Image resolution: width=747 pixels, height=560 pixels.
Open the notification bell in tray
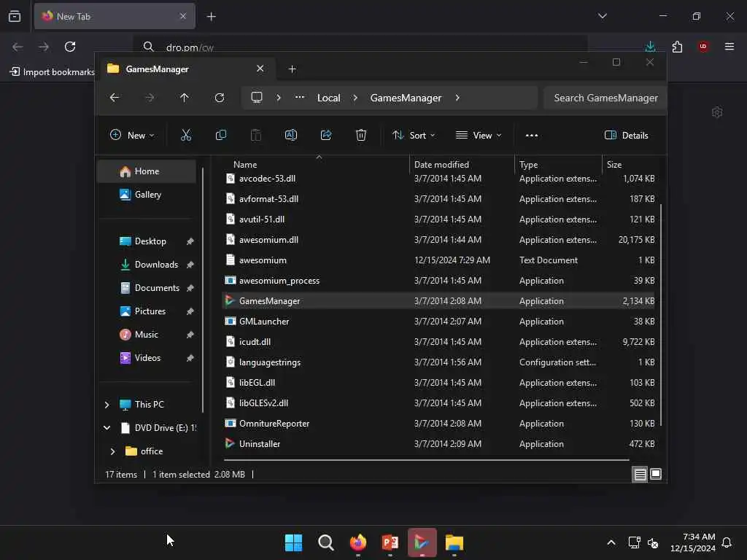pyautogui.click(x=727, y=542)
